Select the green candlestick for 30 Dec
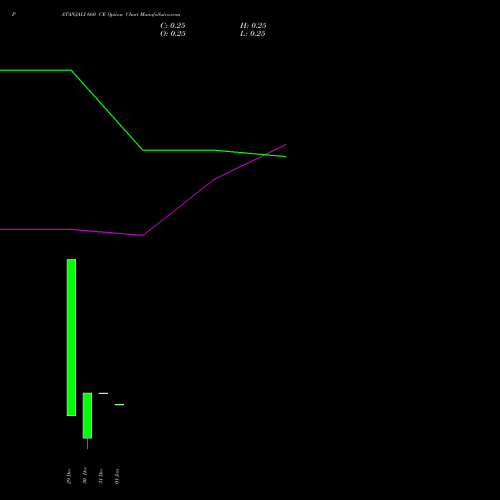This screenshot has height=500, width=500. (87, 416)
